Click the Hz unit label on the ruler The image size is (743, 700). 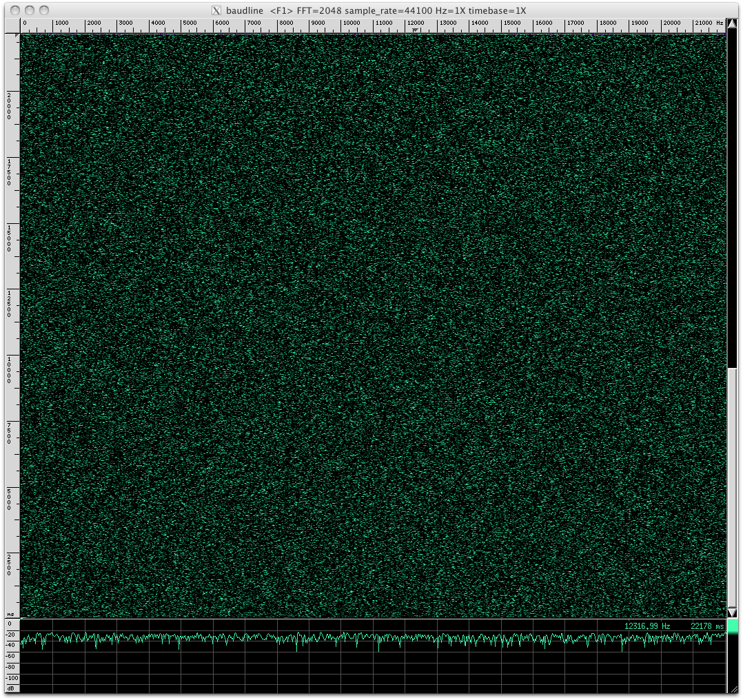[720, 23]
